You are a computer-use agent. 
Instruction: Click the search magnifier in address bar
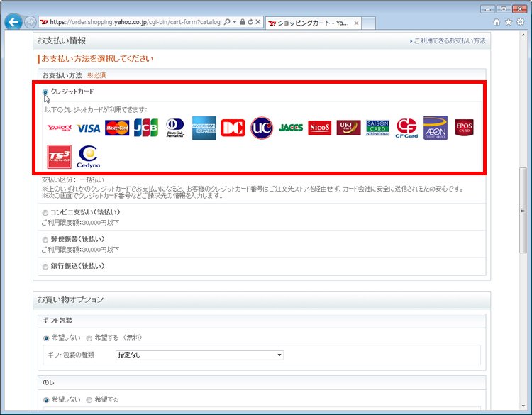coord(227,22)
